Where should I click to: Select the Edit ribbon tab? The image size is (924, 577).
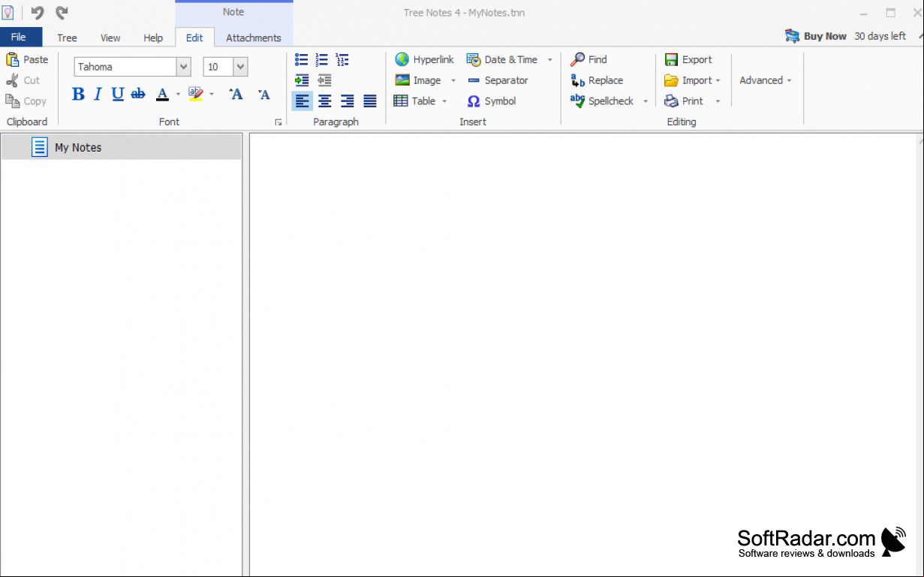click(194, 38)
